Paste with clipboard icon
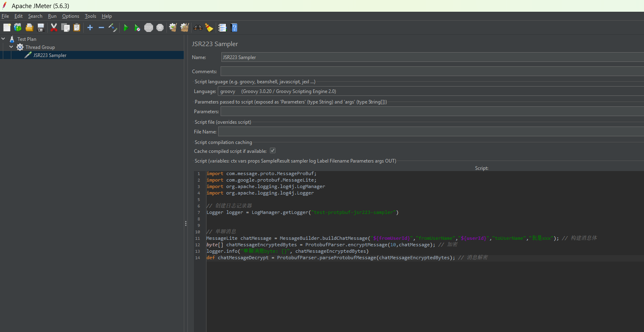Viewport: 644px width, 332px height. click(77, 27)
